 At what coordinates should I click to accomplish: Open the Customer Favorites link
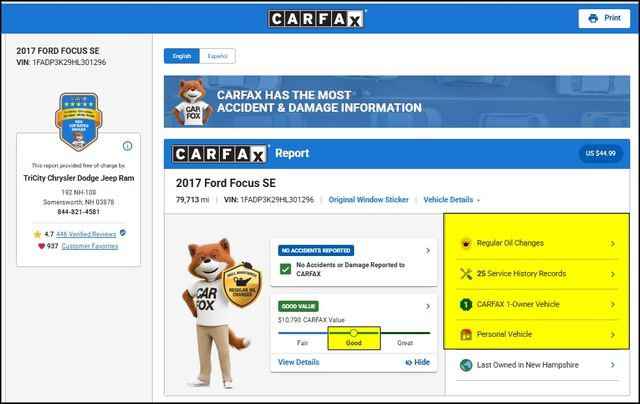(90, 246)
